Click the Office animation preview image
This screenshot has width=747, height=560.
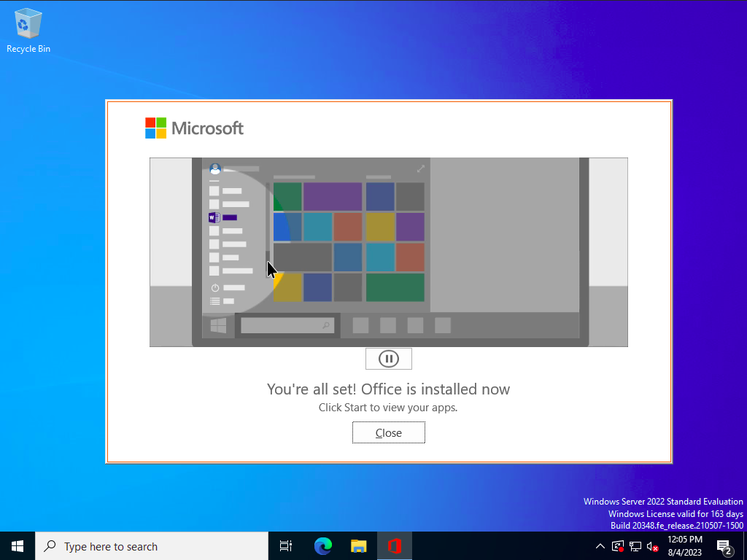point(388,252)
